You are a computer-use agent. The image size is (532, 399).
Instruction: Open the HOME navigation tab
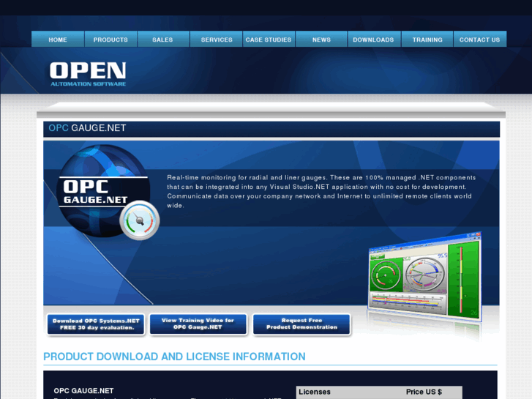pyautogui.click(x=58, y=40)
